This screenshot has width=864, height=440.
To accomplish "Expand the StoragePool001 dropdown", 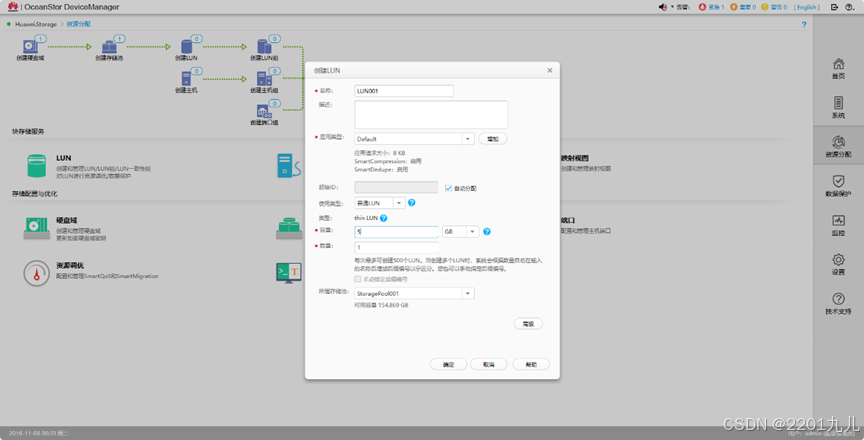I will pos(467,294).
